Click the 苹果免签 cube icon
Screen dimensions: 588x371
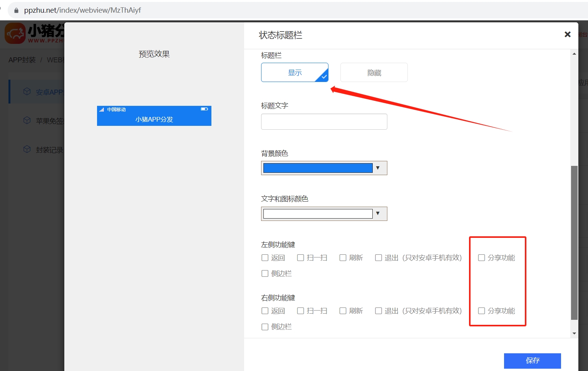pos(27,120)
